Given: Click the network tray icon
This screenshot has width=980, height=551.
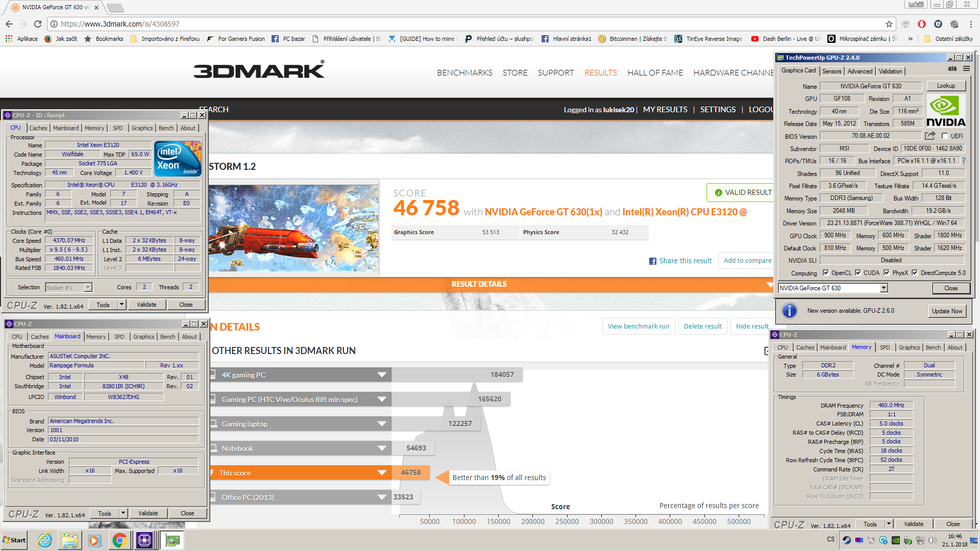Looking at the screenshot, I should tap(920, 540).
